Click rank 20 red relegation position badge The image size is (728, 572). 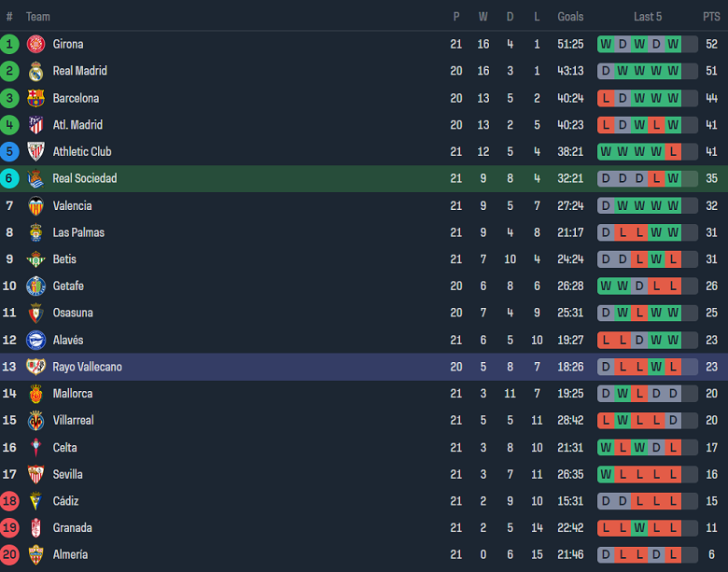pyautogui.click(x=9, y=554)
